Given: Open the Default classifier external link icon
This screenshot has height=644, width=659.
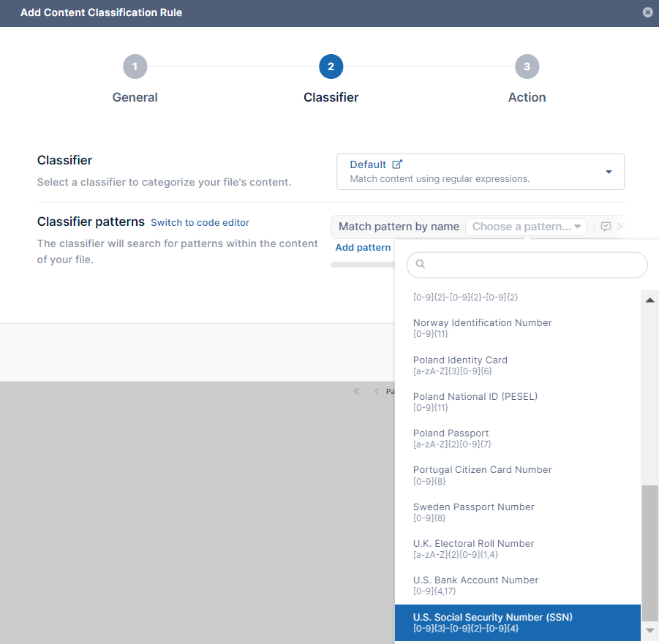Looking at the screenshot, I should [397, 164].
